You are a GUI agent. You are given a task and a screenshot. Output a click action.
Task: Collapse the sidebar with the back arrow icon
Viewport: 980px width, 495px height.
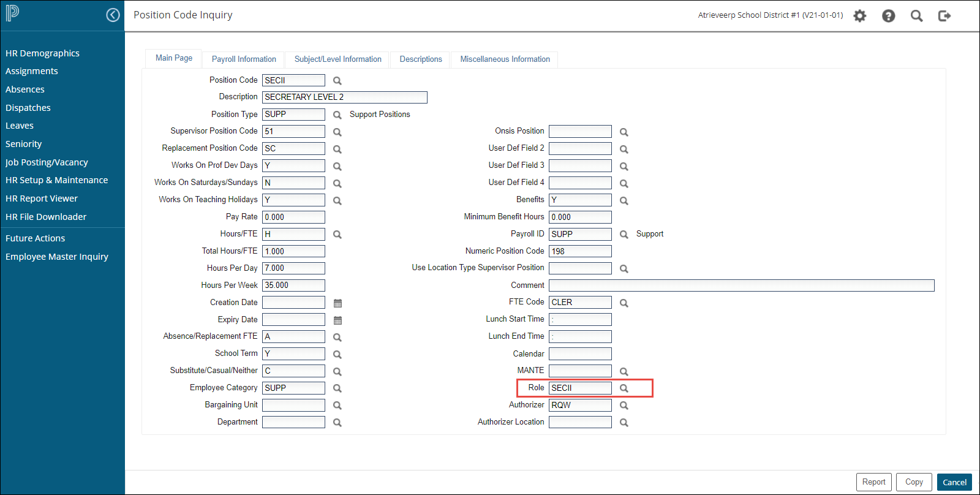point(113,15)
